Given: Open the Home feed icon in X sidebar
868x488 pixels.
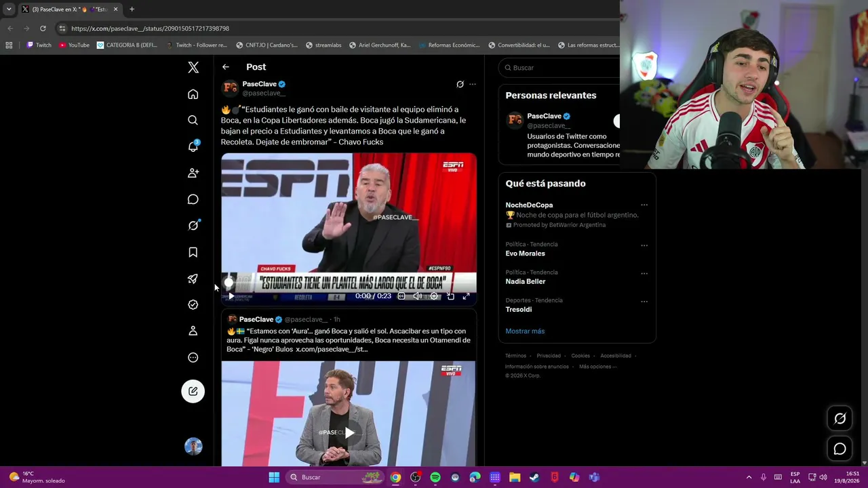Looking at the screenshot, I should [193, 94].
